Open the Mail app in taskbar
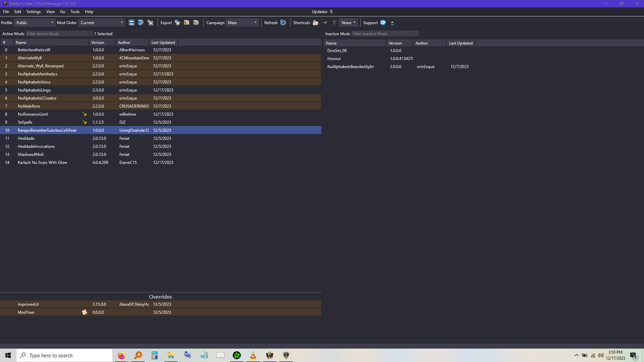 220,355
